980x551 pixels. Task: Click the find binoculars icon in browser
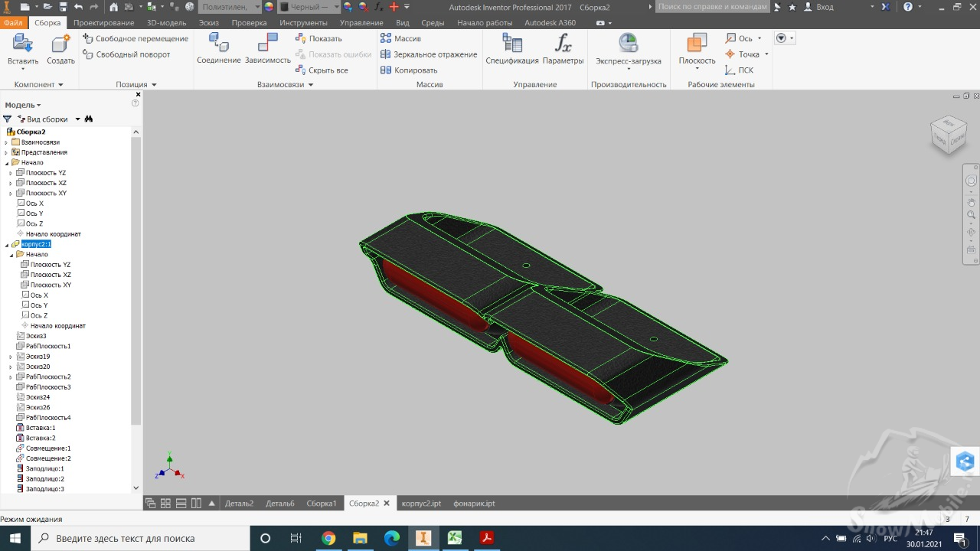(89, 119)
